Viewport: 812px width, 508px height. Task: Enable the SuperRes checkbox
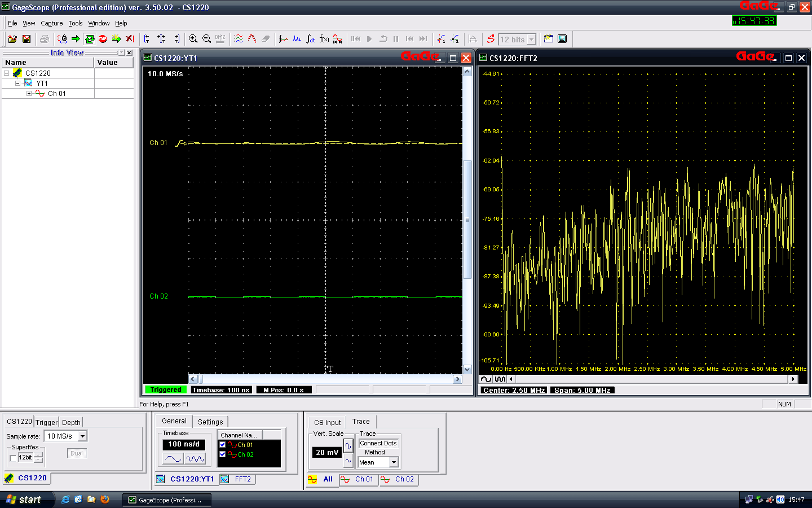coord(14,458)
